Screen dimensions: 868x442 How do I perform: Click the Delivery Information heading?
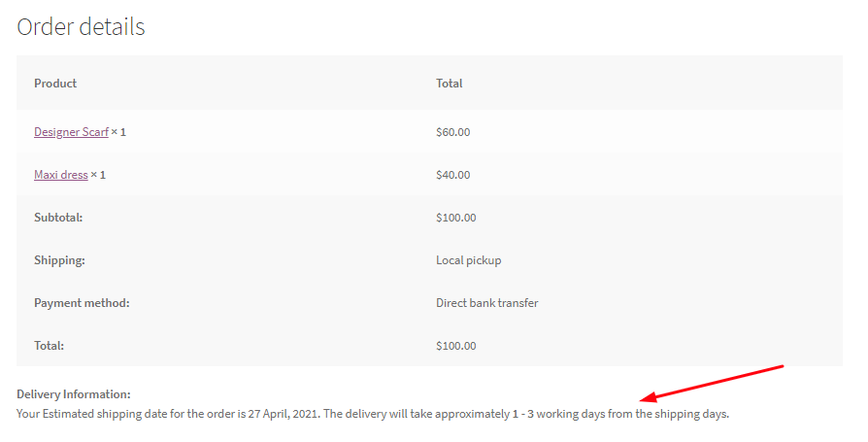coord(74,394)
